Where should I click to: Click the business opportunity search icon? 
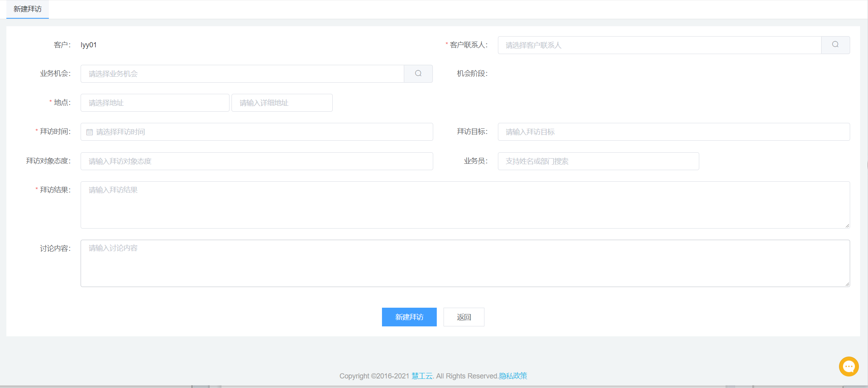pyautogui.click(x=418, y=74)
